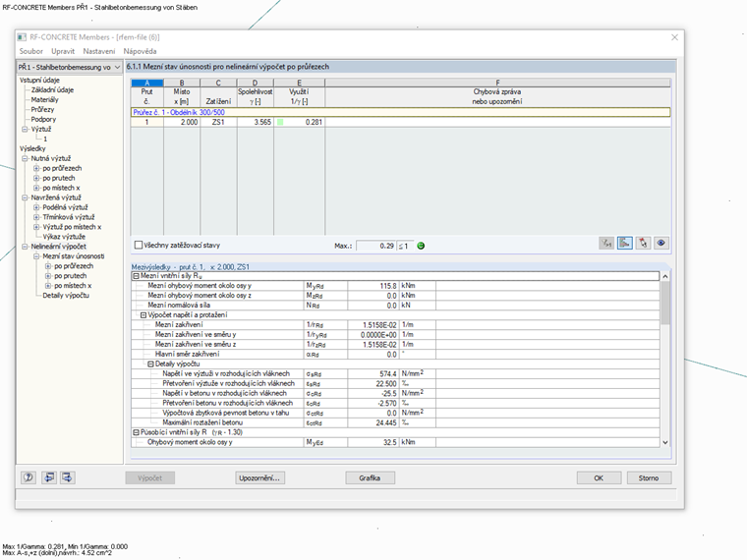
Task: Open the Upravit menu
Action: pyautogui.click(x=63, y=51)
